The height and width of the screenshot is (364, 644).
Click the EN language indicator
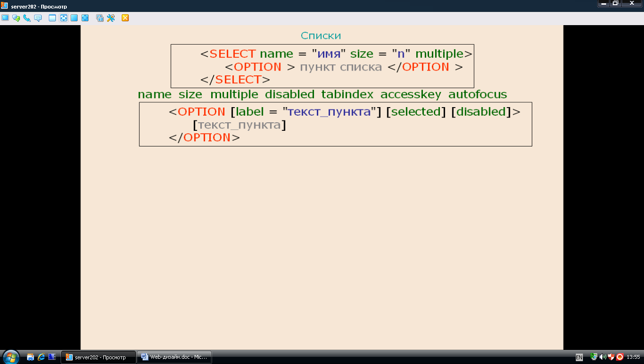point(579,357)
